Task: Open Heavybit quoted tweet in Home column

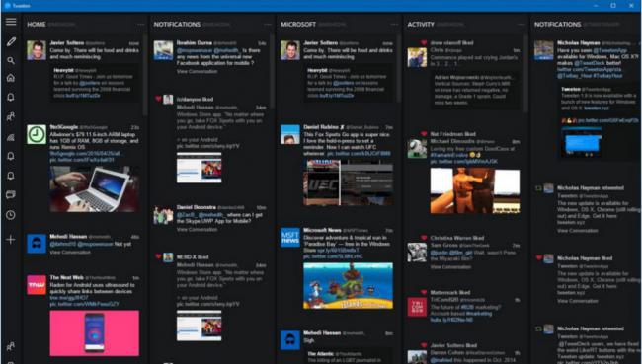Action: [x=95, y=83]
